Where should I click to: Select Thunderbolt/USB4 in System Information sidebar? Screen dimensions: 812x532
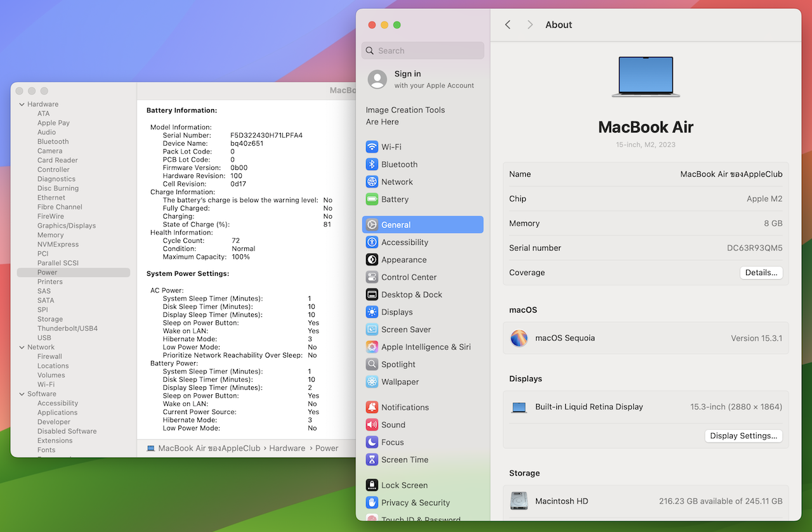(x=67, y=328)
